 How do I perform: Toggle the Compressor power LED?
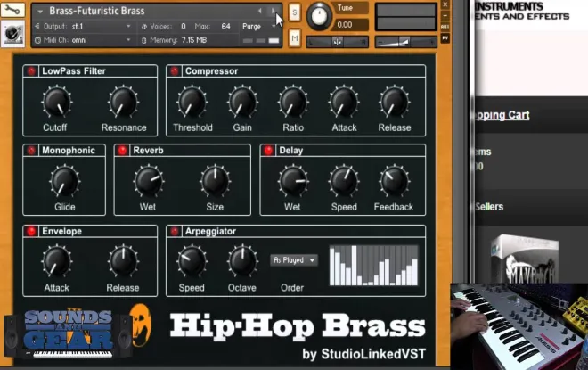pos(175,71)
